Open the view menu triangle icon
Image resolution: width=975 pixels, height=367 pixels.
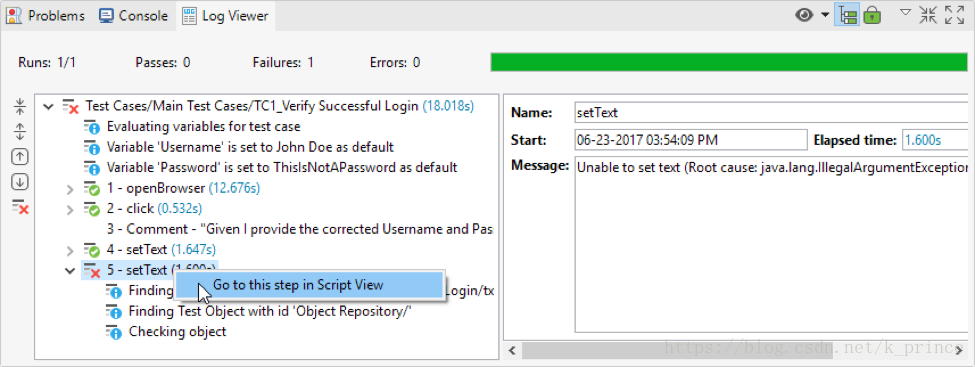click(905, 12)
